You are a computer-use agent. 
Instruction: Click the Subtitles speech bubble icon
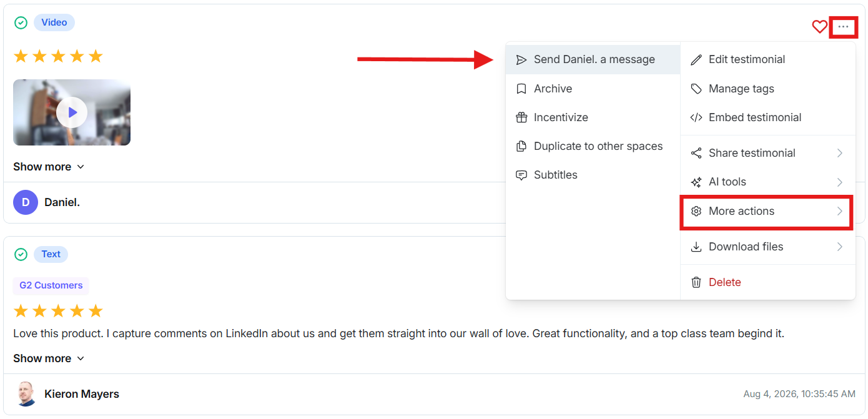(x=521, y=175)
